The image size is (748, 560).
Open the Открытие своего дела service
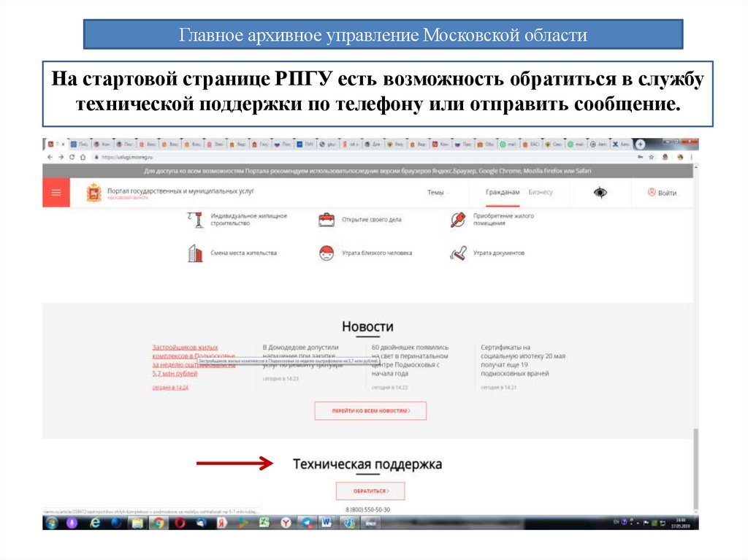coord(327,218)
